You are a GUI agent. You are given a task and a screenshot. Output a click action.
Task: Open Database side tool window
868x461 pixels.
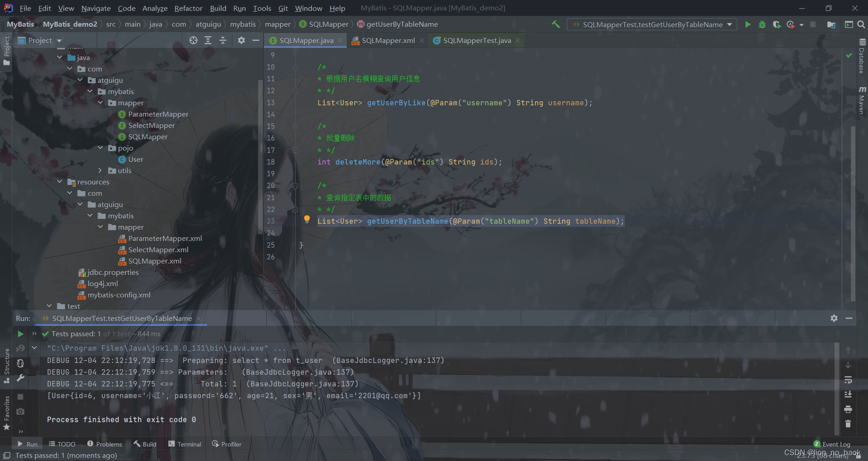[x=862, y=56]
